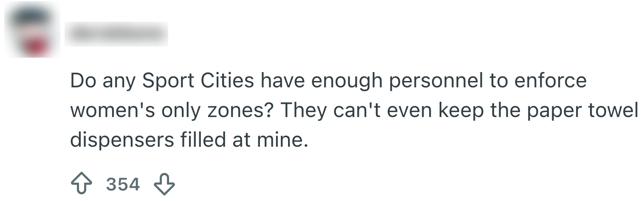Click the word "They" in the second line

pos(303,111)
